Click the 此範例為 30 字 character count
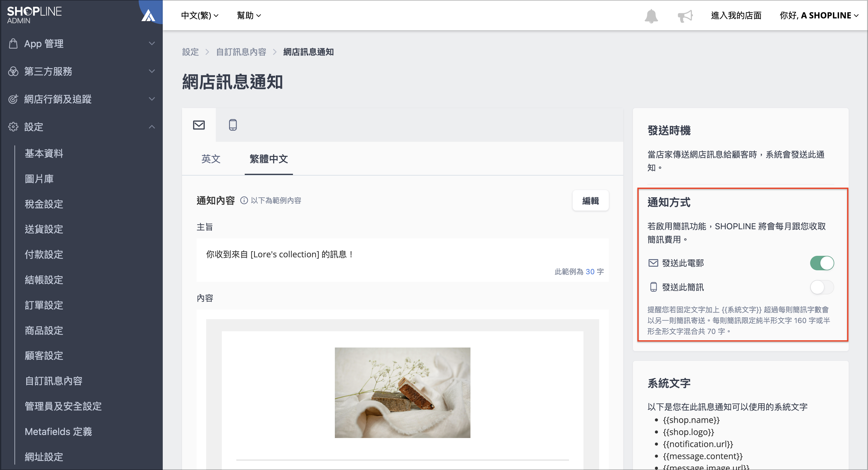This screenshot has width=868, height=470. tap(579, 272)
